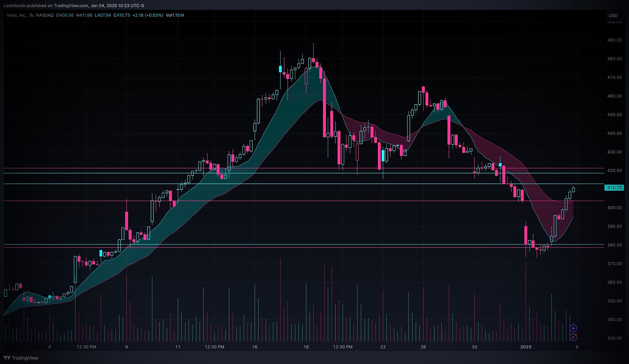Screen dimensions: 629x364
Task: Click the low value L407.94
Action: click(103, 15)
